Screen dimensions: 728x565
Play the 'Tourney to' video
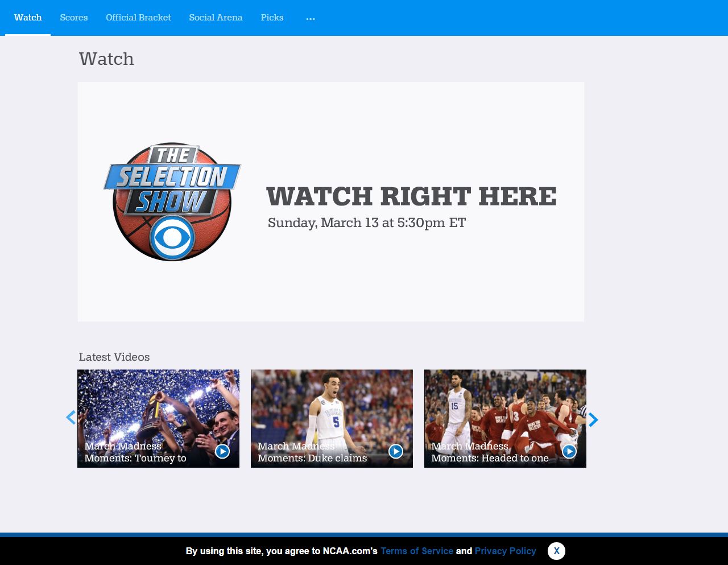[x=222, y=451]
